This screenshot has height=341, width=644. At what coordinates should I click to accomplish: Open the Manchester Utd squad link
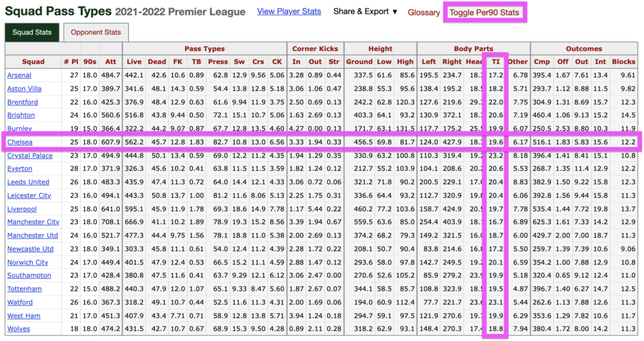pos(33,235)
